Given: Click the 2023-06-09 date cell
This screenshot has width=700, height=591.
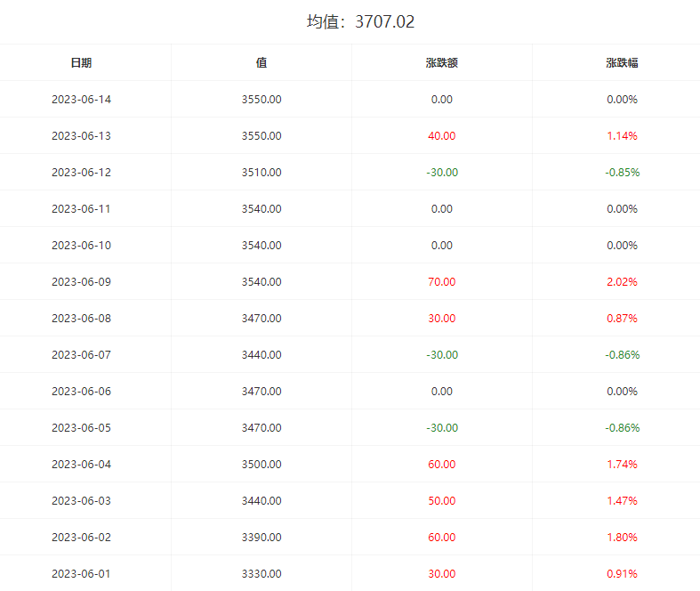Looking at the screenshot, I should 81,282.
